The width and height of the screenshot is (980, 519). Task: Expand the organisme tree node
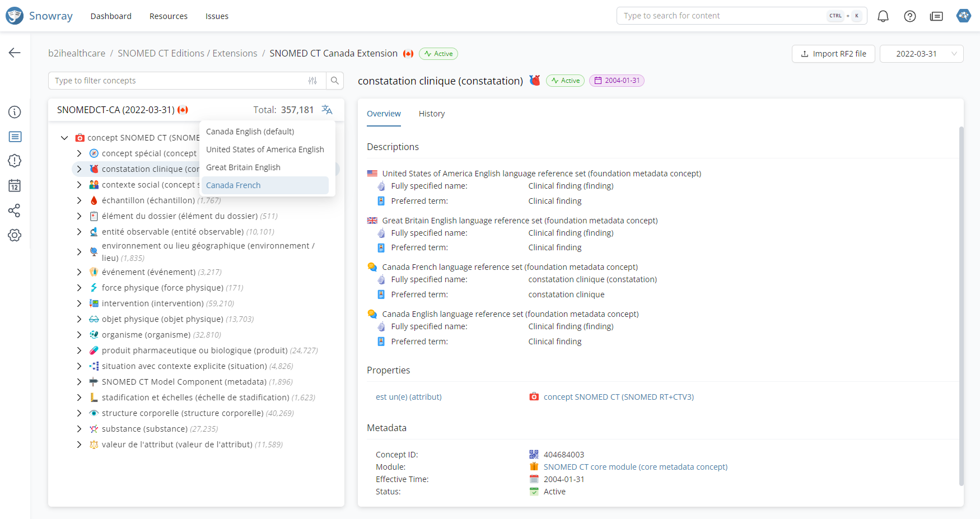click(79, 335)
